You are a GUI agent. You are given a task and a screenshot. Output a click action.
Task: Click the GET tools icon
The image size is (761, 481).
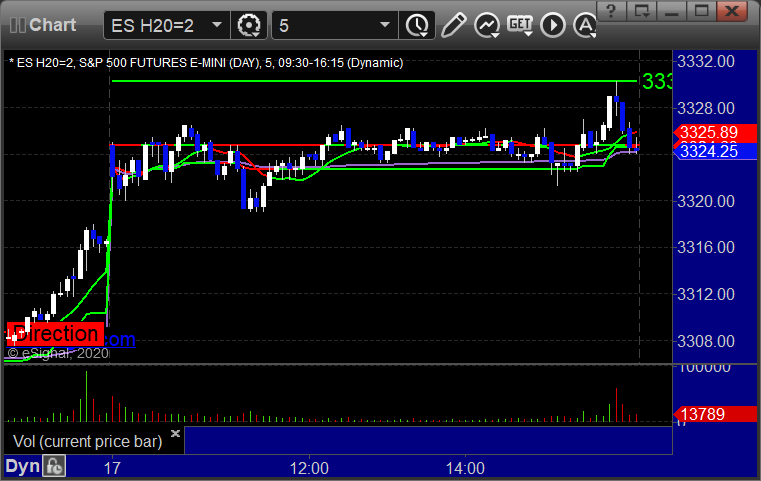[x=520, y=24]
